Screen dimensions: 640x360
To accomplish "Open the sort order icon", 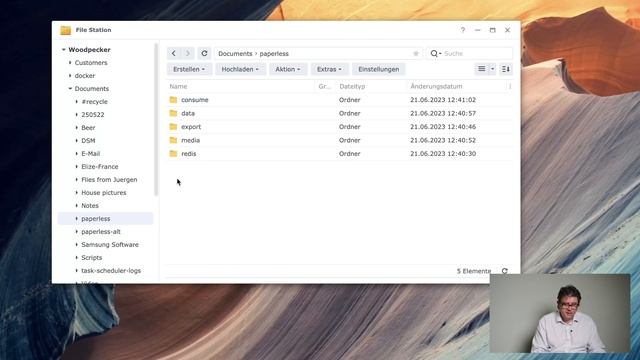I will (506, 69).
